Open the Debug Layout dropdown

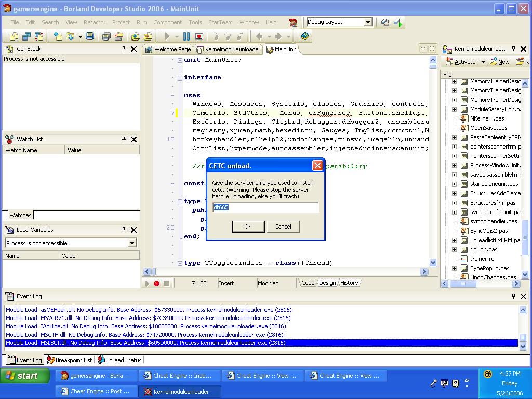point(369,22)
